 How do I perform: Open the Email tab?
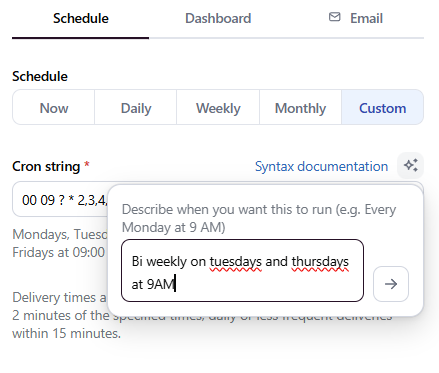(x=356, y=19)
